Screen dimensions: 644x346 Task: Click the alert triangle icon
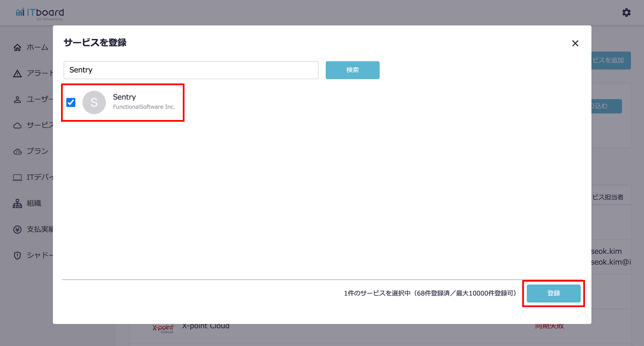tap(17, 73)
